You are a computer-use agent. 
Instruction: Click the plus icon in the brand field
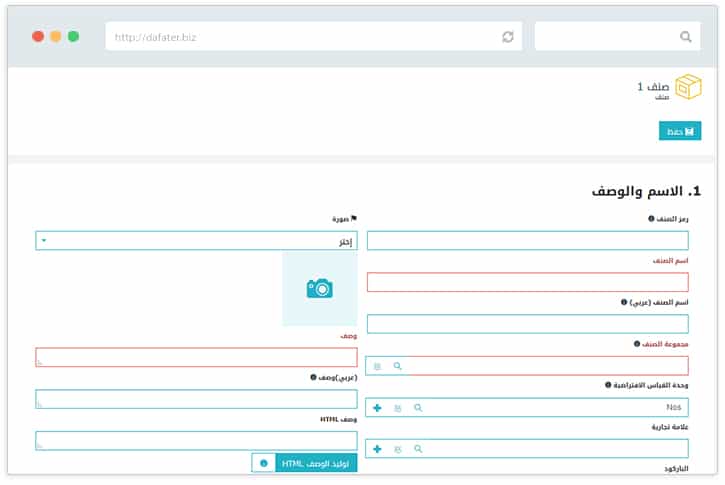(x=377, y=449)
